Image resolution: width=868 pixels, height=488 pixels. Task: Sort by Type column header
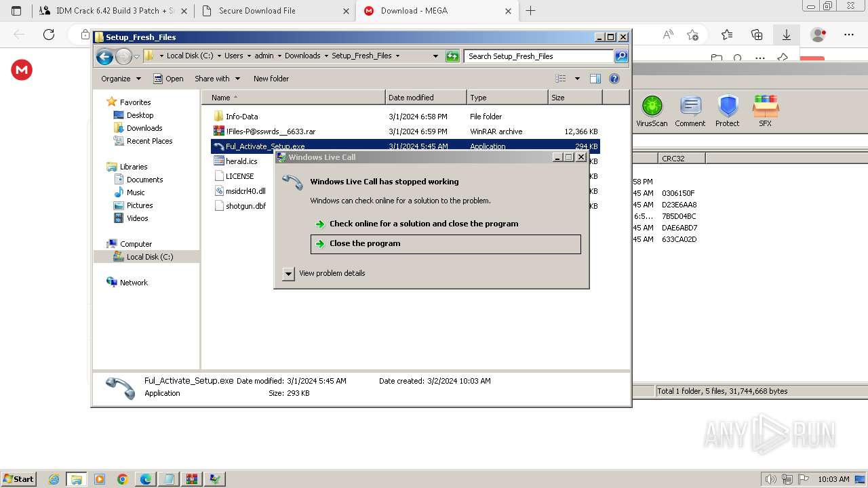pyautogui.click(x=507, y=98)
